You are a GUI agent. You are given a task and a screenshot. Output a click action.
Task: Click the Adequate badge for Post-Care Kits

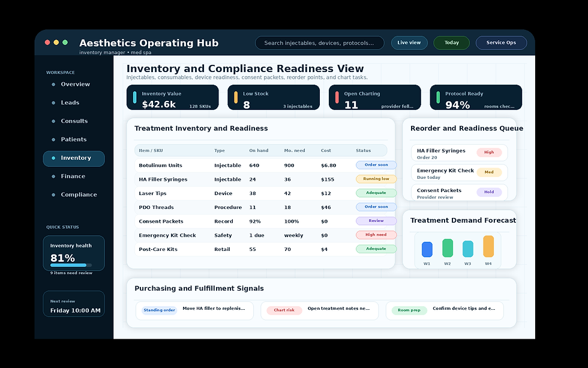pyautogui.click(x=376, y=249)
